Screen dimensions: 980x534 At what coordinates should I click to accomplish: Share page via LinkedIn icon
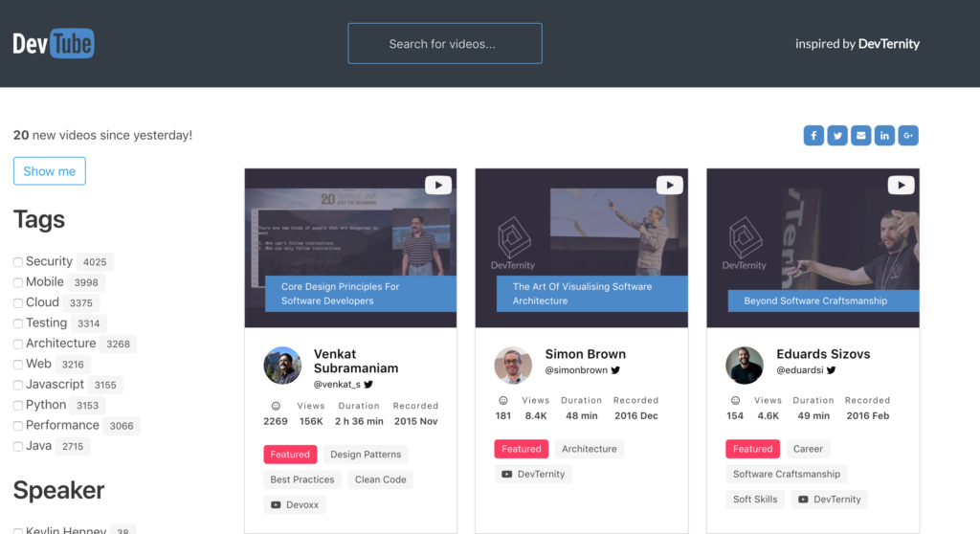884,135
